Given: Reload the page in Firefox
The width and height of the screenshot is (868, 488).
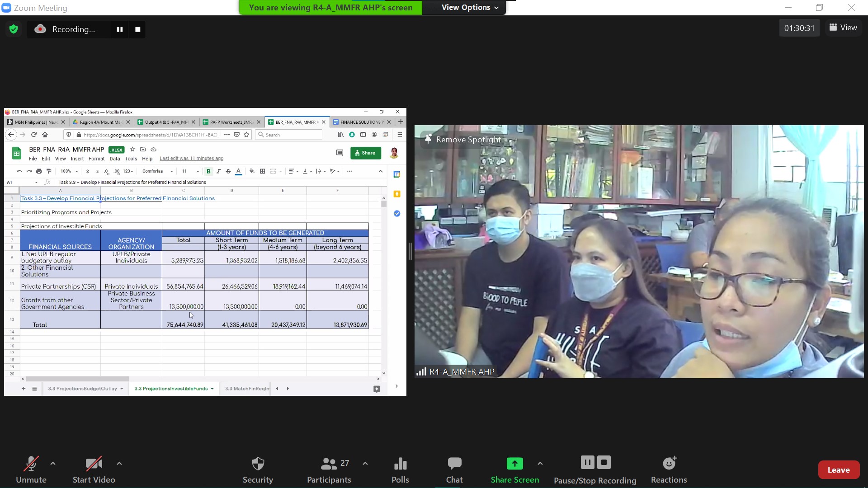Looking at the screenshot, I should click(x=33, y=135).
